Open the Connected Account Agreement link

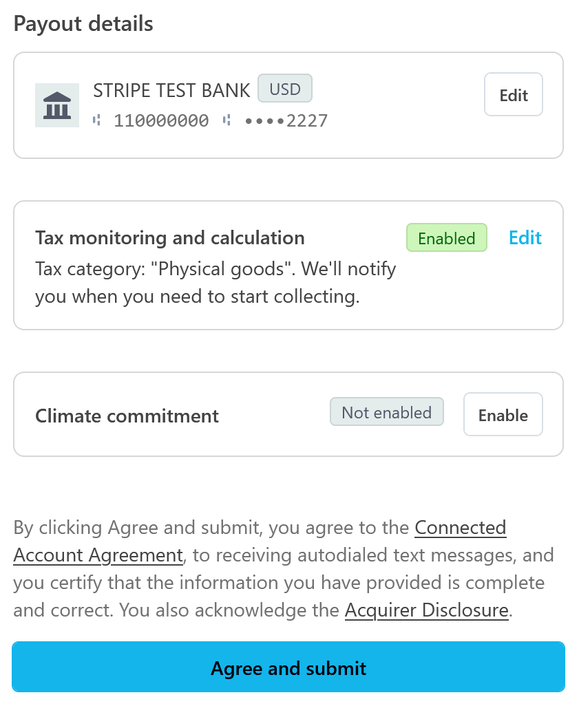point(460,528)
